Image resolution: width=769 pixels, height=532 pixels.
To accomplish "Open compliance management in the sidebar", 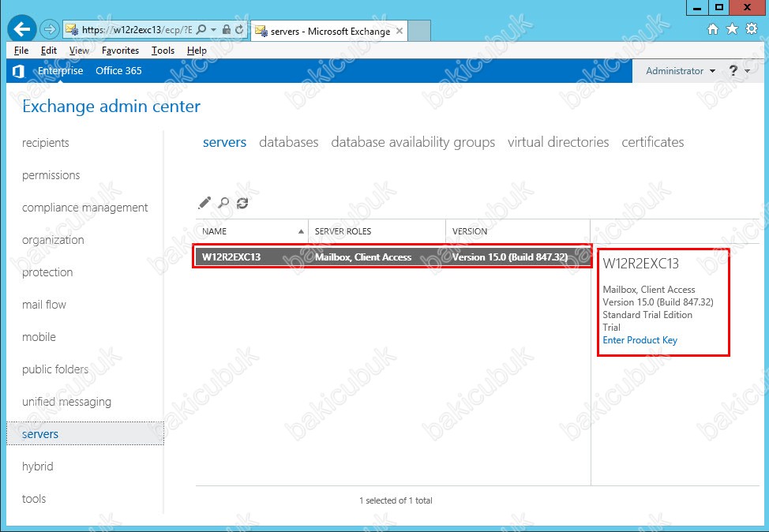I will coord(84,208).
